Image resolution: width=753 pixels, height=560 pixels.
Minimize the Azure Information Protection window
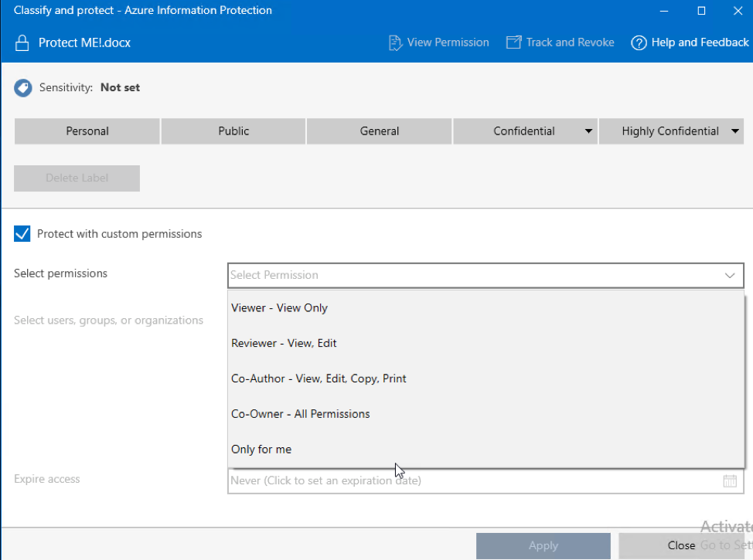[664, 11]
